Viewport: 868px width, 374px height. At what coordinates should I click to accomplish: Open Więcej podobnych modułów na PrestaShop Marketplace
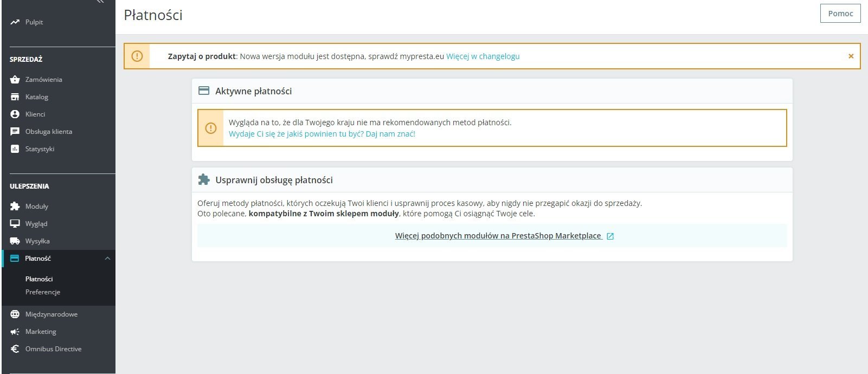(x=498, y=236)
